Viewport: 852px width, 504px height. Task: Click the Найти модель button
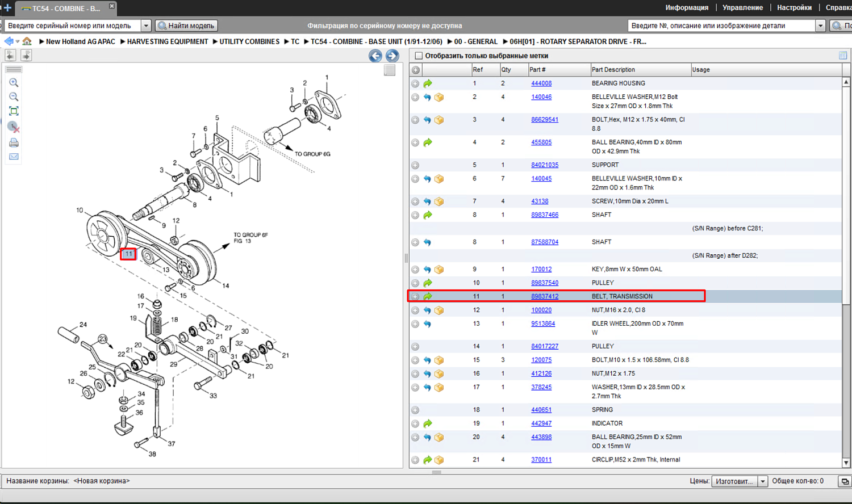[x=186, y=26]
